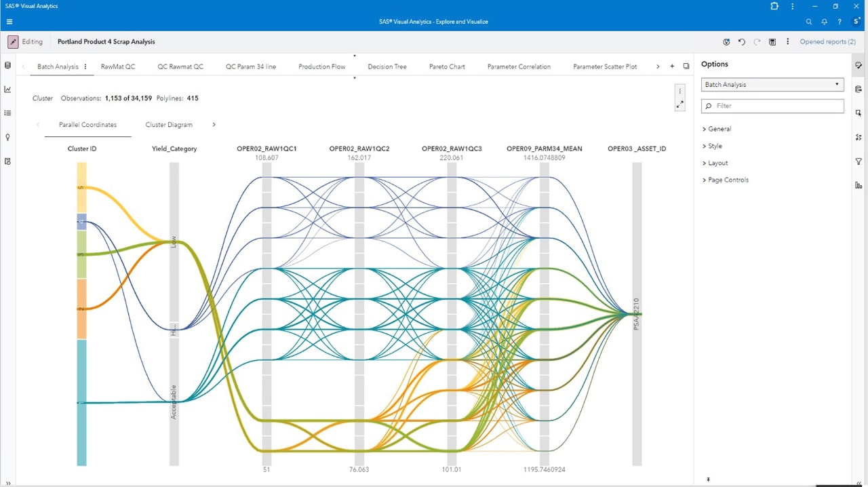Click the Editing pencil toggle near the report title
The image size is (868, 487).
point(12,41)
